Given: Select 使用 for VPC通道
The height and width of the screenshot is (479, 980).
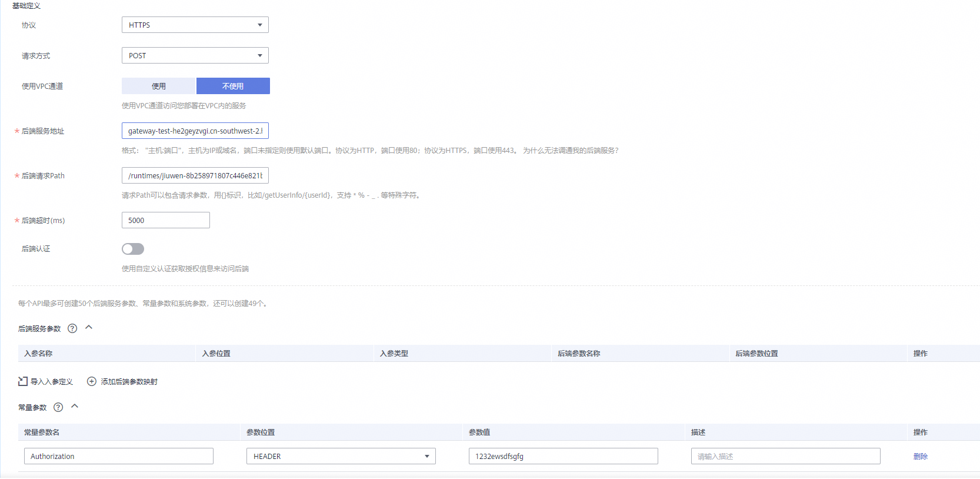Looking at the screenshot, I should click(159, 86).
